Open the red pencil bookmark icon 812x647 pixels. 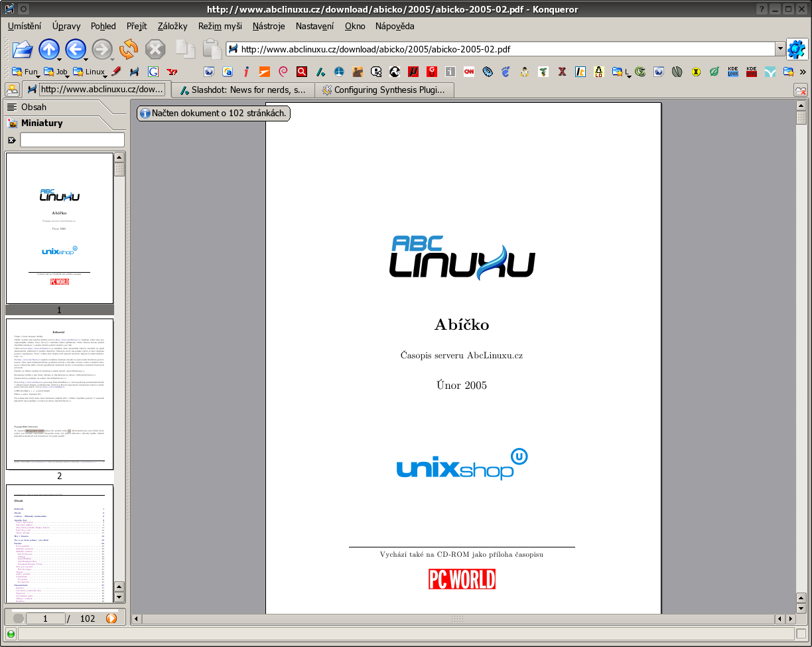pos(116,72)
